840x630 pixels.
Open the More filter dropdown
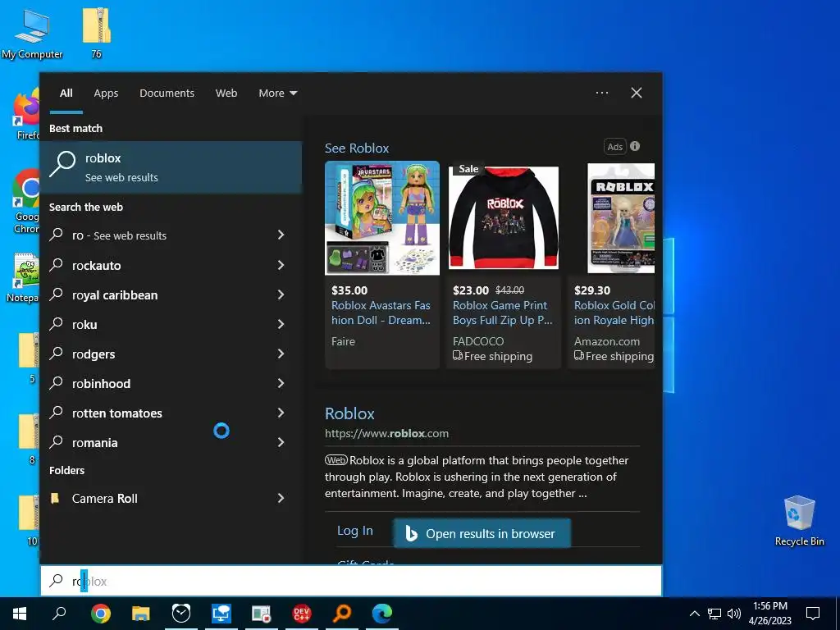click(277, 94)
